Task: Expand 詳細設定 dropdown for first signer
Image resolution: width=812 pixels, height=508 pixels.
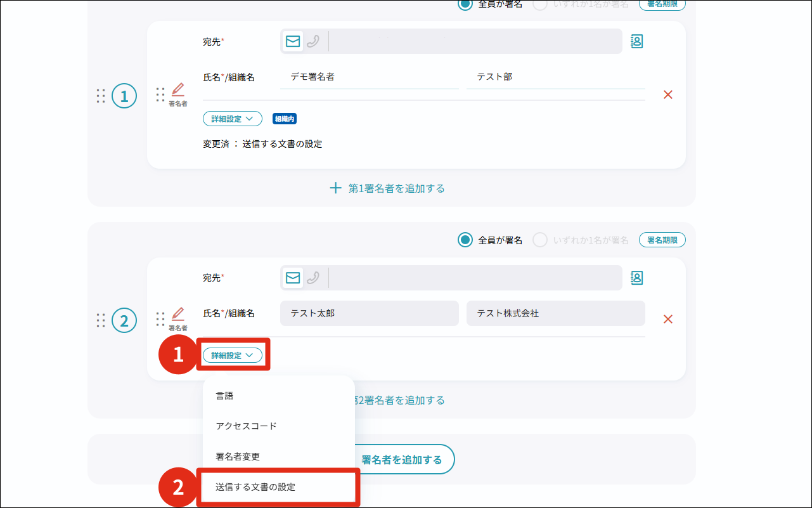Action: click(x=232, y=119)
